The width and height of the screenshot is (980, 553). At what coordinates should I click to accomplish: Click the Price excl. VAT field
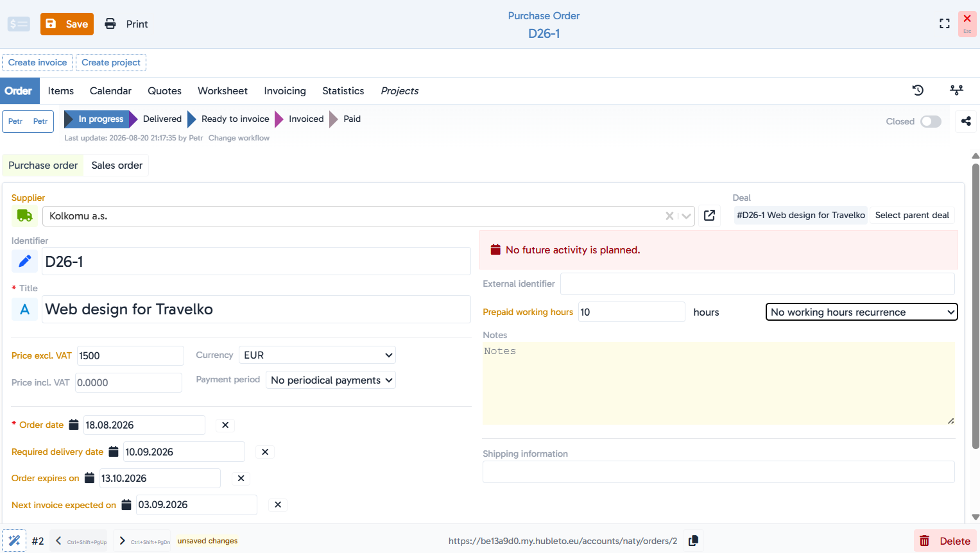coord(130,355)
